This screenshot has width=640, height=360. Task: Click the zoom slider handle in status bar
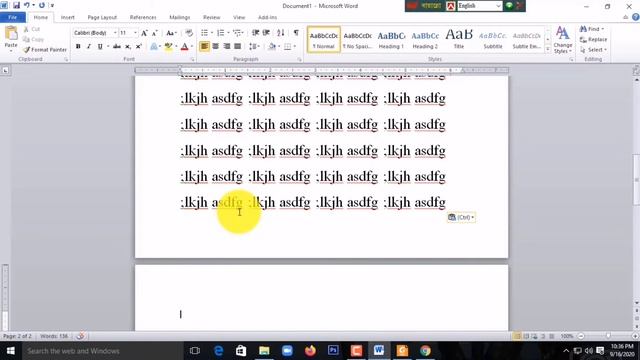[608, 336]
